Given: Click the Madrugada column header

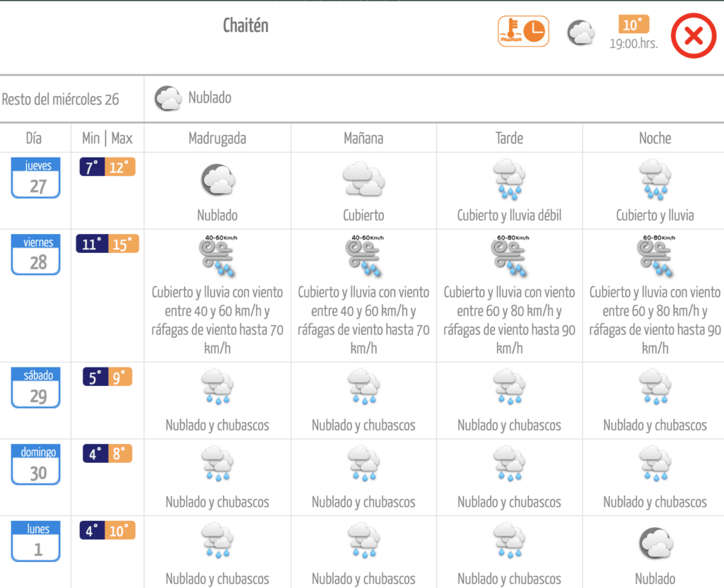Looking at the screenshot, I should click(x=217, y=138).
